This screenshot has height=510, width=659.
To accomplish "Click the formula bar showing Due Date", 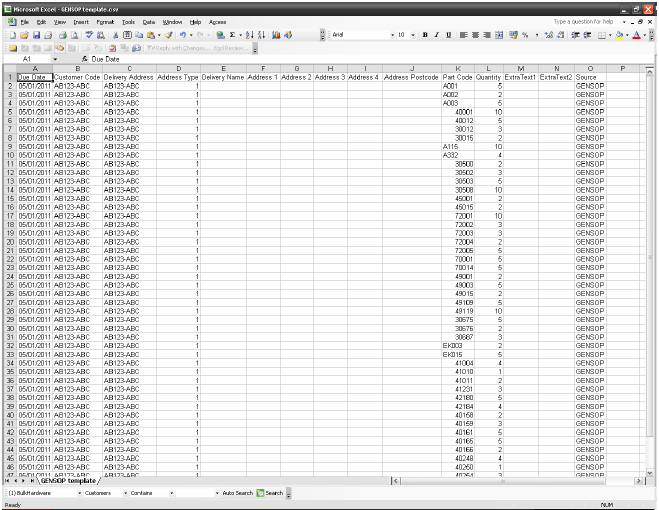I will point(370,59).
